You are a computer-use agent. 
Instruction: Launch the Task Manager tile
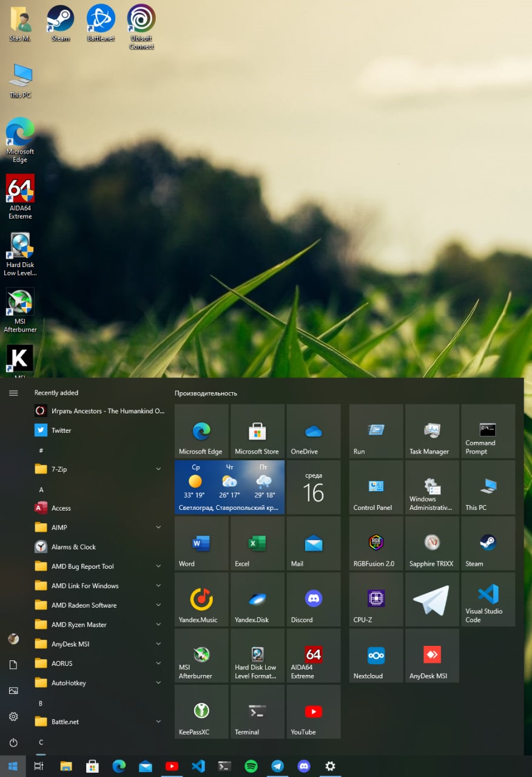432,431
